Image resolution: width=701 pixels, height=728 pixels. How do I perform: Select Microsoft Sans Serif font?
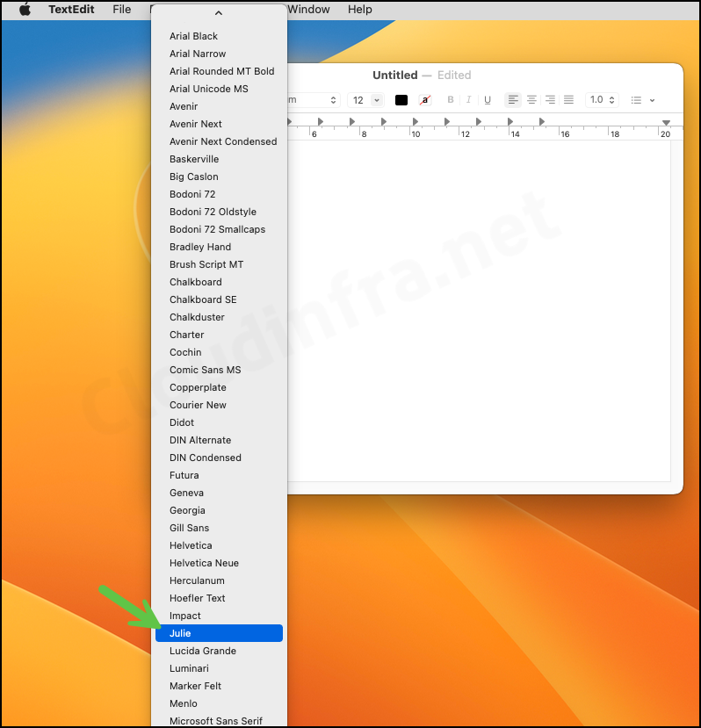tap(219, 721)
